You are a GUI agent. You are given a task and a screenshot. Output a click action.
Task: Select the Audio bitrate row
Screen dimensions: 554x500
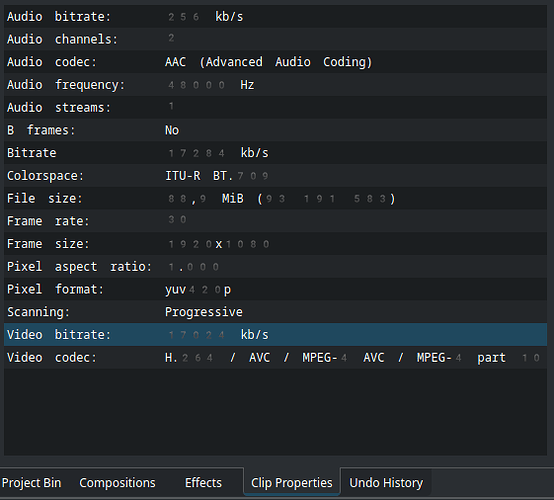pyautogui.click(x=276, y=16)
